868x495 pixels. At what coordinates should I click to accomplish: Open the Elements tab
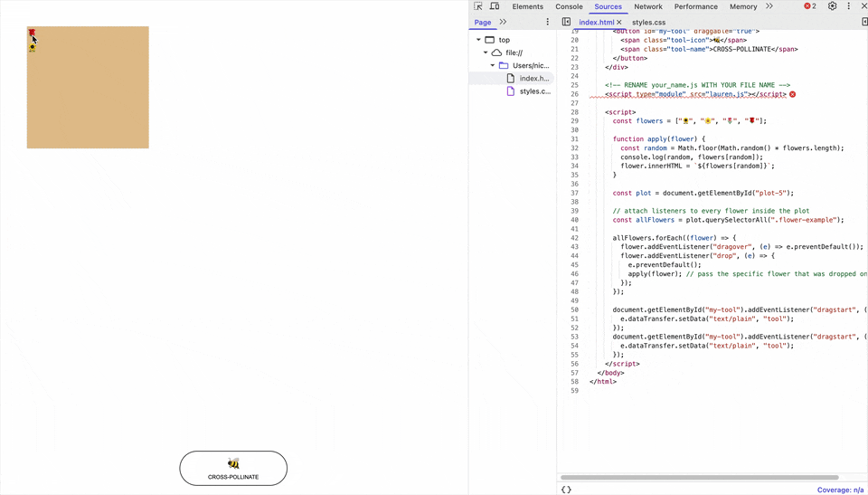[x=527, y=6]
